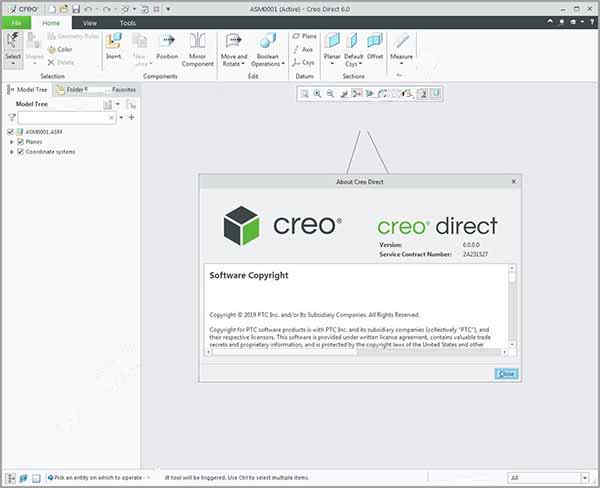The image size is (600, 488).
Task: Create a datum Axis
Action: [303, 49]
